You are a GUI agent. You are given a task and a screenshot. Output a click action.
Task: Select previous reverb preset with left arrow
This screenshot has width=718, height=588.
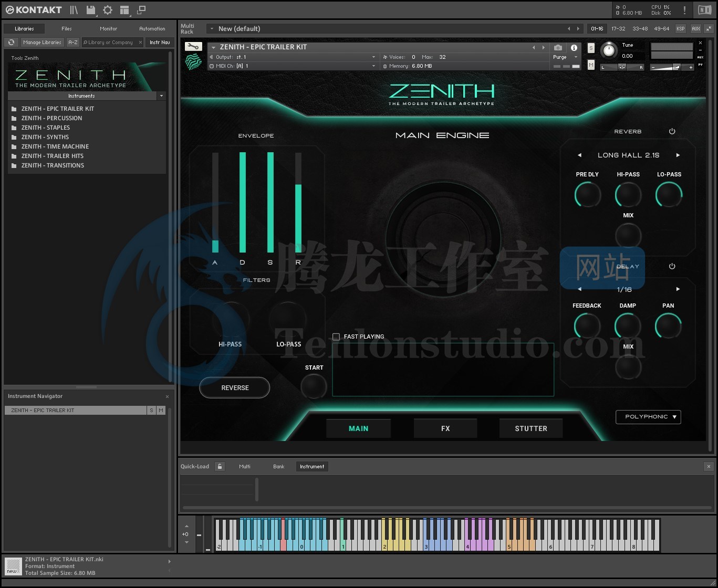pyautogui.click(x=579, y=155)
